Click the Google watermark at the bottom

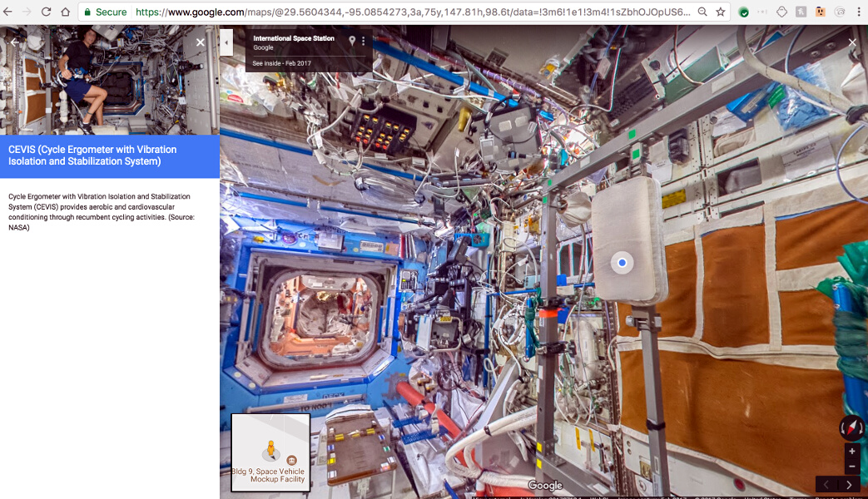(546, 484)
